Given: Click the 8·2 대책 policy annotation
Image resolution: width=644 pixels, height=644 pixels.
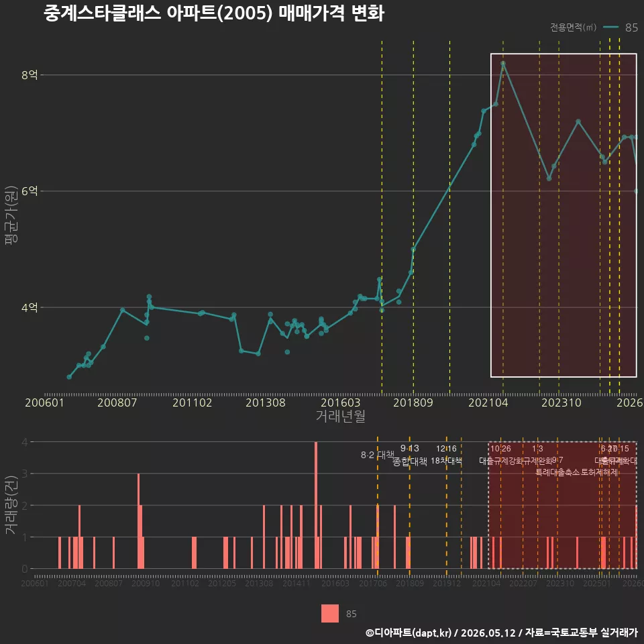Looking at the screenshot, I should point(378,455).
